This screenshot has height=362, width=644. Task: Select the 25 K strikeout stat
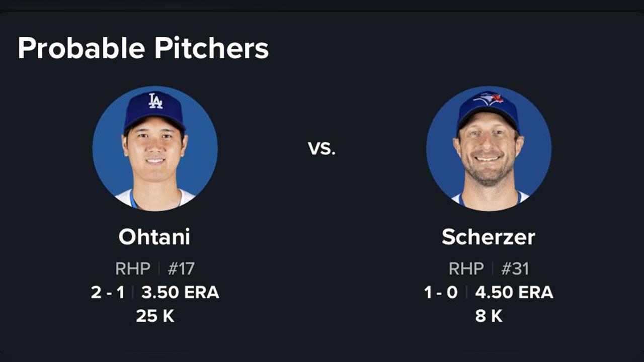click(155, 316)
